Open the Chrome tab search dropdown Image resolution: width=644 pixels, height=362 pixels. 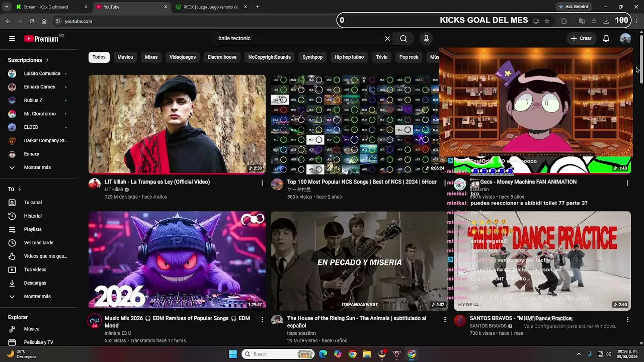[7, 7]
